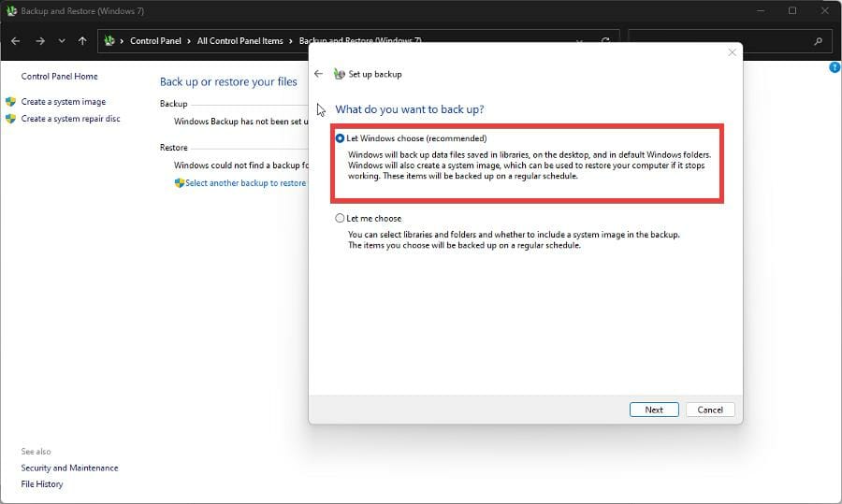Image resolution: width=842 pixels, height=504 pixels.
Task: Open Create a system repair disc
Action: click(70, 119)
